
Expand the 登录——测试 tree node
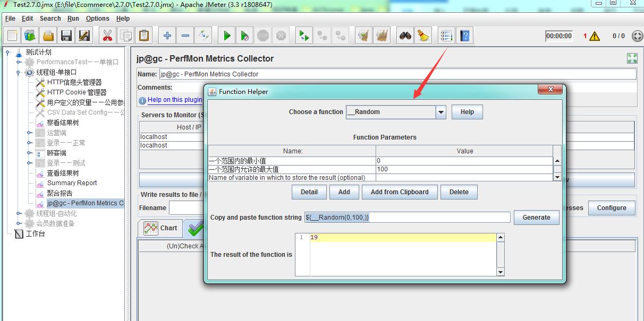point(30,163)
